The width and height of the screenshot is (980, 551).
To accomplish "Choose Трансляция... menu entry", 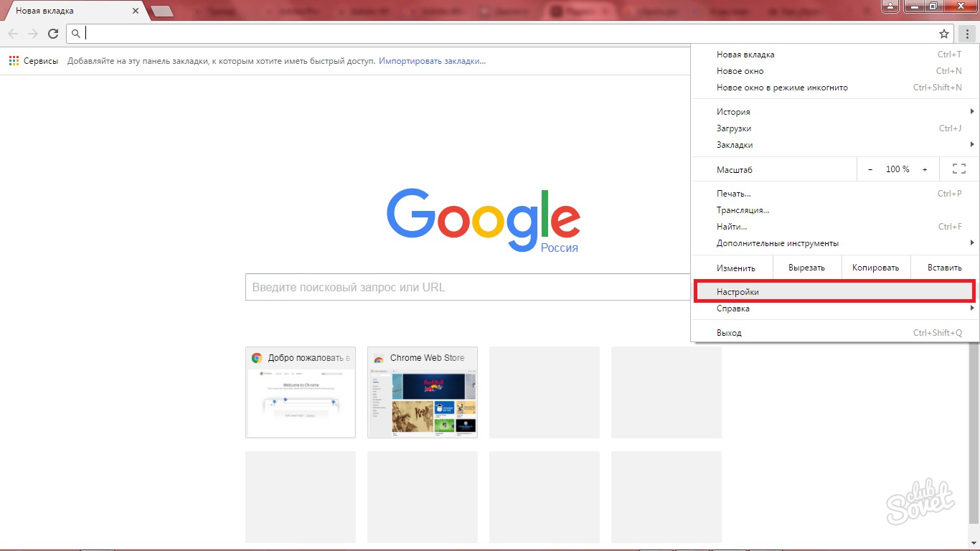I will tap(835, 210).
